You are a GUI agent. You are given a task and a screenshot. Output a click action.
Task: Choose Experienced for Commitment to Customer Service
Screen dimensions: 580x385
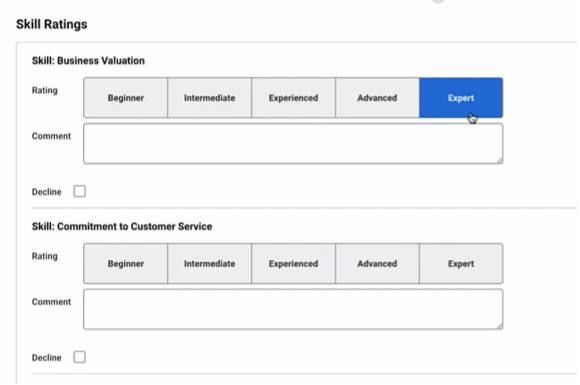click(294, 264)
